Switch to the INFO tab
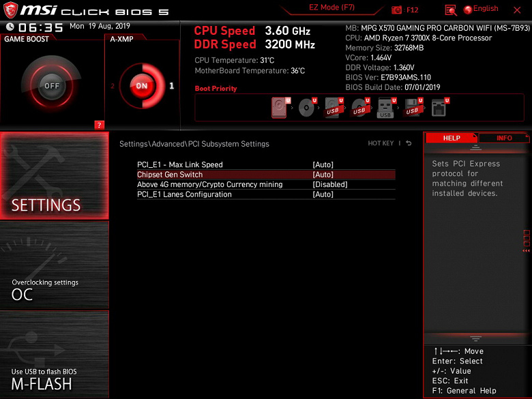The width and height of the screenshot is (532, 399). [x=504, y=138]
